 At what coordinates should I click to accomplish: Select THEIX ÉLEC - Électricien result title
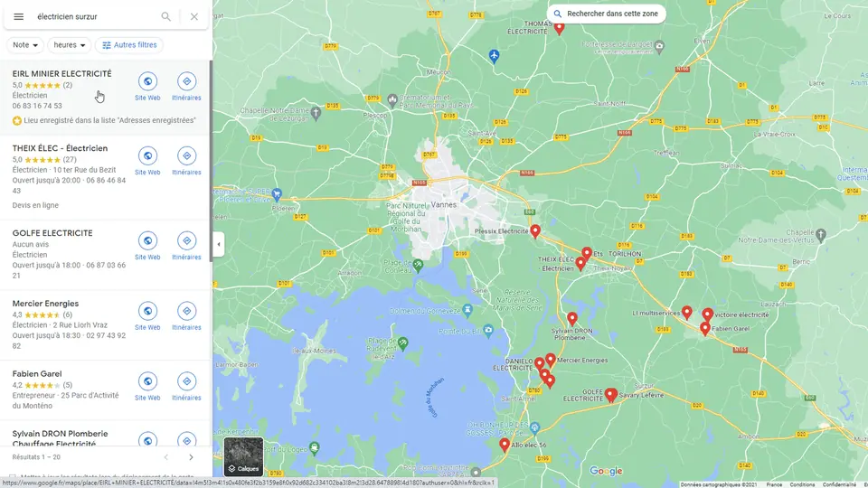60,148
